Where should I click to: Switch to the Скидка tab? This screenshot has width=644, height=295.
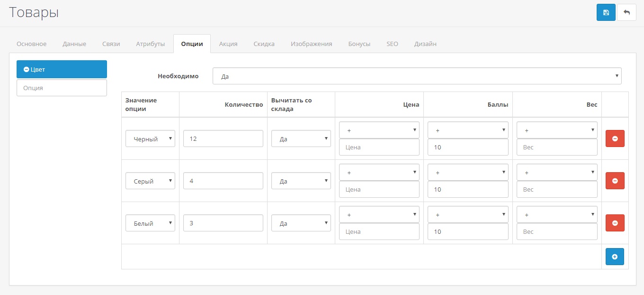(x=264, y=44)
